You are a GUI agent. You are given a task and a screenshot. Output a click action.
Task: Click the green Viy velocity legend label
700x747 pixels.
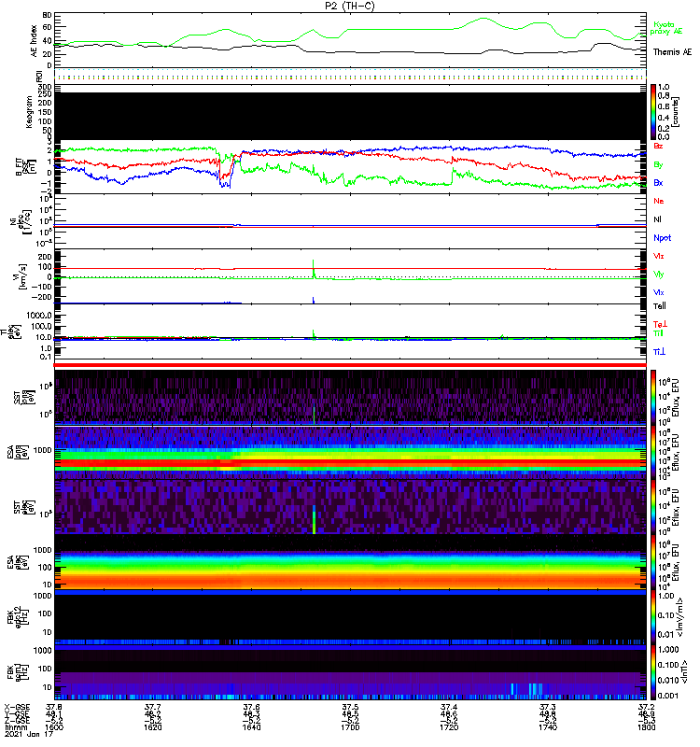(x=659, y=274)
